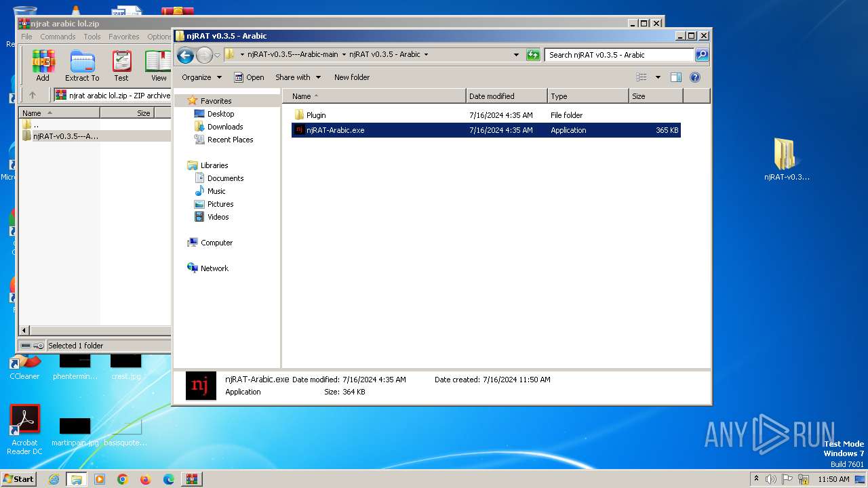Select njRAT-Arabic.exe file
This screenshot has height=488, width=868.
[x=486, y=130]
